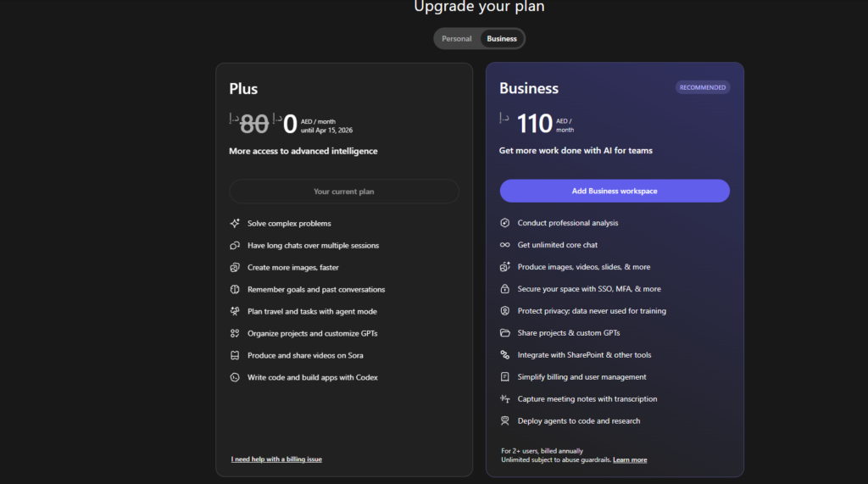Click the Protect privacy shield icon
The width and height of the screenshot is (868, 484).
(x=505, y=311)
